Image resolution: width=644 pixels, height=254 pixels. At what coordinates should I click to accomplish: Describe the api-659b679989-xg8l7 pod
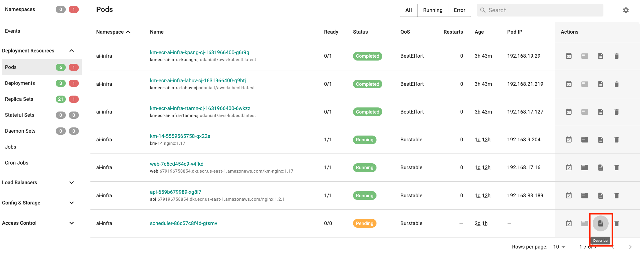click(x=601, y=195)
